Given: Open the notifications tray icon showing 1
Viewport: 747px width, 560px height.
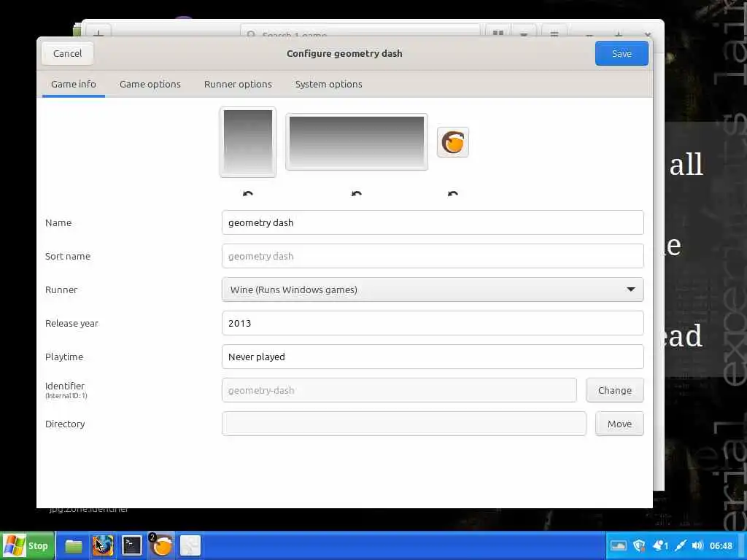Looking at the screenshot, I should [x=660, y=545].
